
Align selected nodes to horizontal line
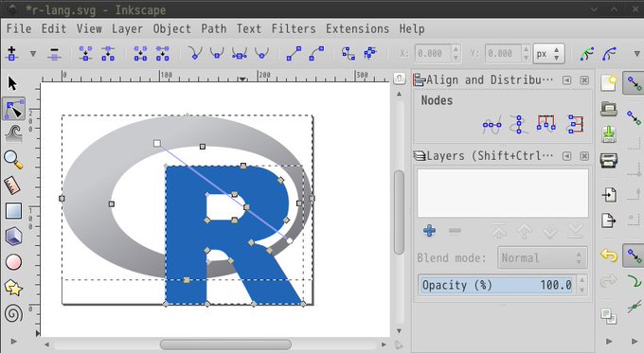[x=492, y=125]
